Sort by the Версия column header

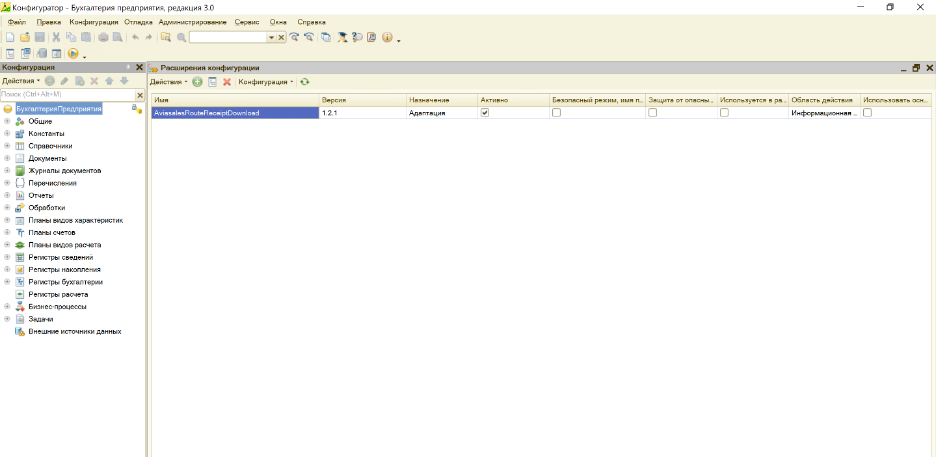pos(363,100)
